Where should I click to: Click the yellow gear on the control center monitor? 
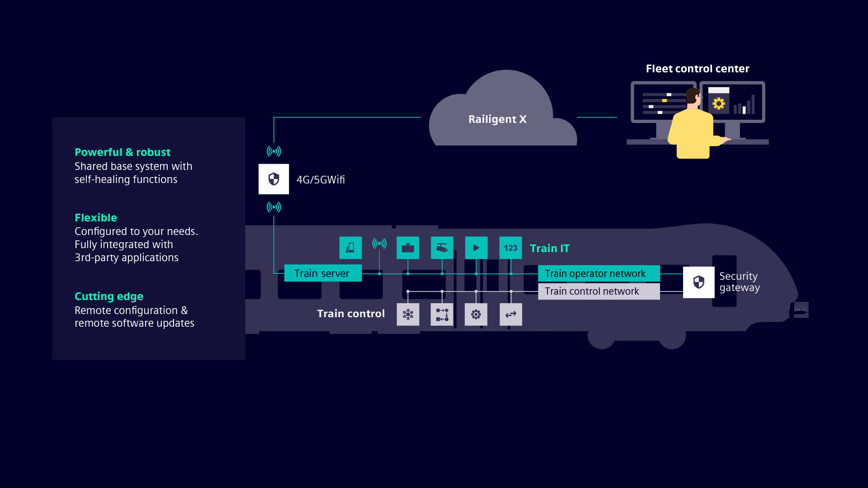718,103
